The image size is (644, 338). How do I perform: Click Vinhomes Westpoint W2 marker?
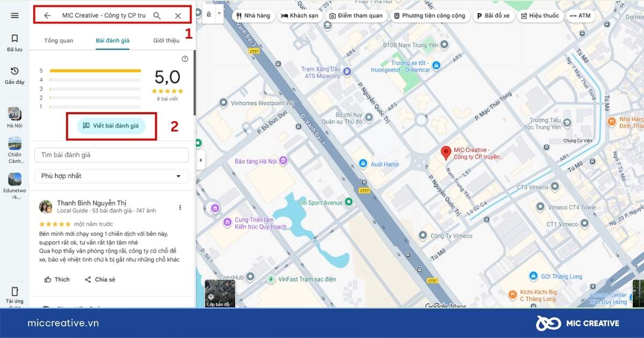tap(224, 102)
